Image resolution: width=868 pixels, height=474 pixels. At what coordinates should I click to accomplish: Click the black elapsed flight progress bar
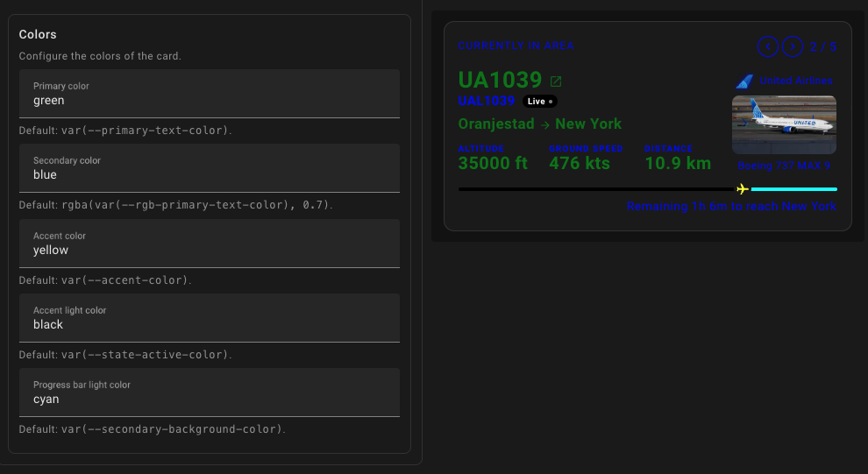click(x=596, y=189)
